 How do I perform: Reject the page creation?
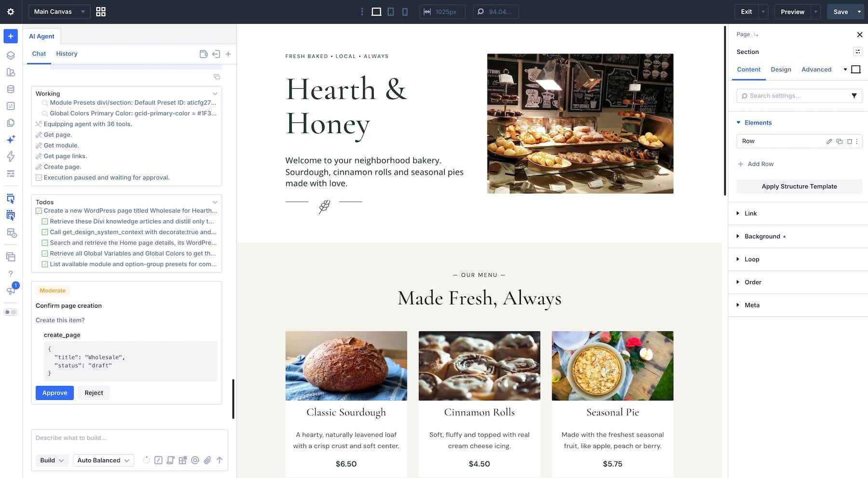94,393
